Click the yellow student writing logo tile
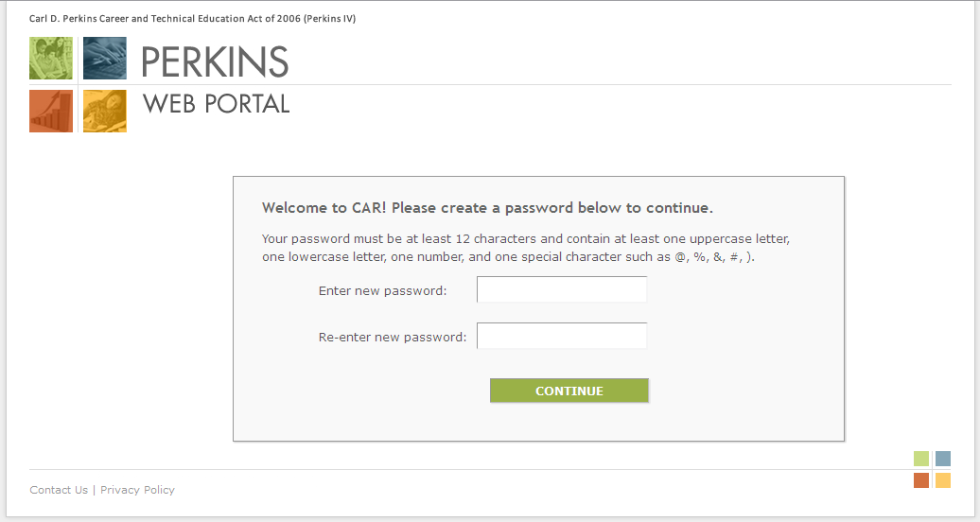This screenshot has height=522, width=980. (x=104, y=111)
